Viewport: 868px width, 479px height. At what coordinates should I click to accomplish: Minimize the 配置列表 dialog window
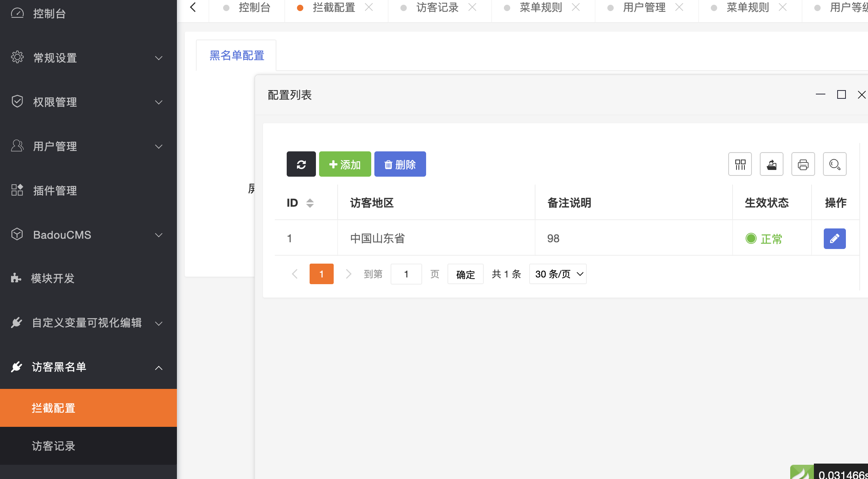(820, 94)
